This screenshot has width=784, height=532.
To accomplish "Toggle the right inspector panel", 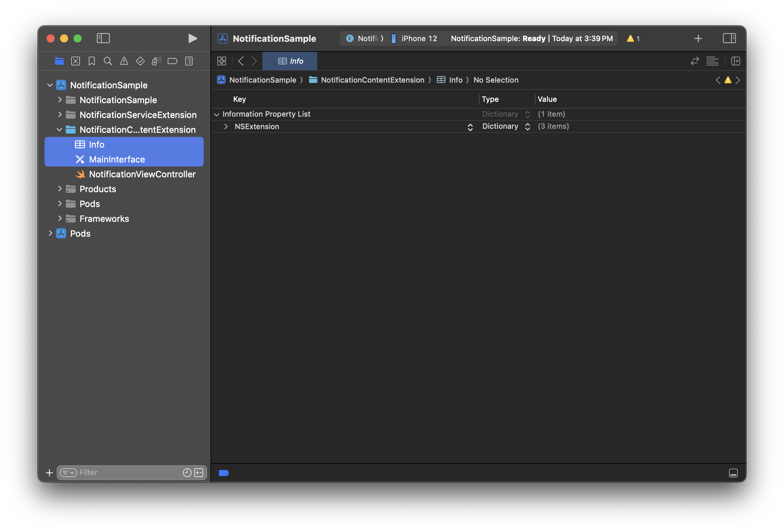I will [x=729, y=38].
